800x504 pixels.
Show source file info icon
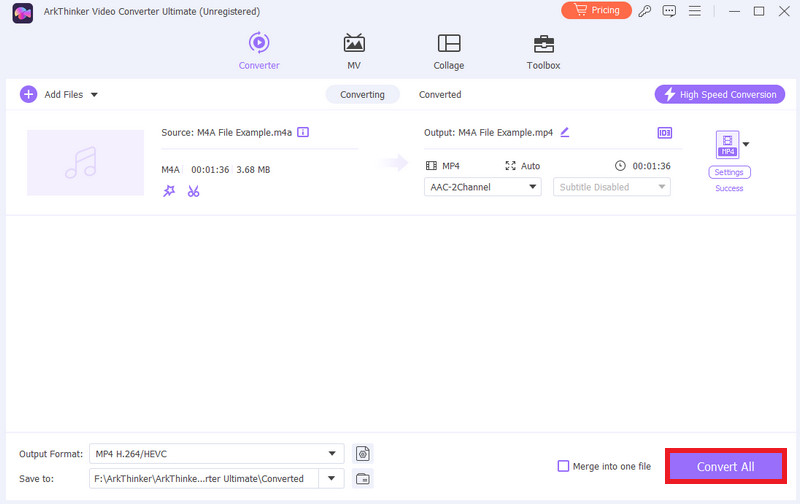[303, 132]
